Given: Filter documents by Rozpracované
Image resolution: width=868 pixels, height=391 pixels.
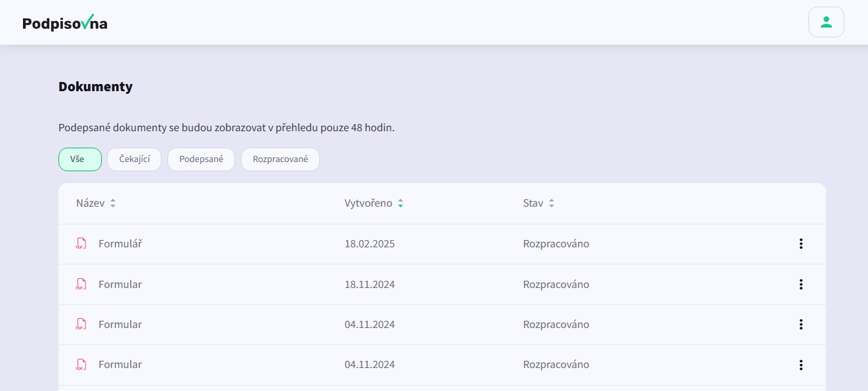Looking at the screenshot, I should (x=280, y=159).
